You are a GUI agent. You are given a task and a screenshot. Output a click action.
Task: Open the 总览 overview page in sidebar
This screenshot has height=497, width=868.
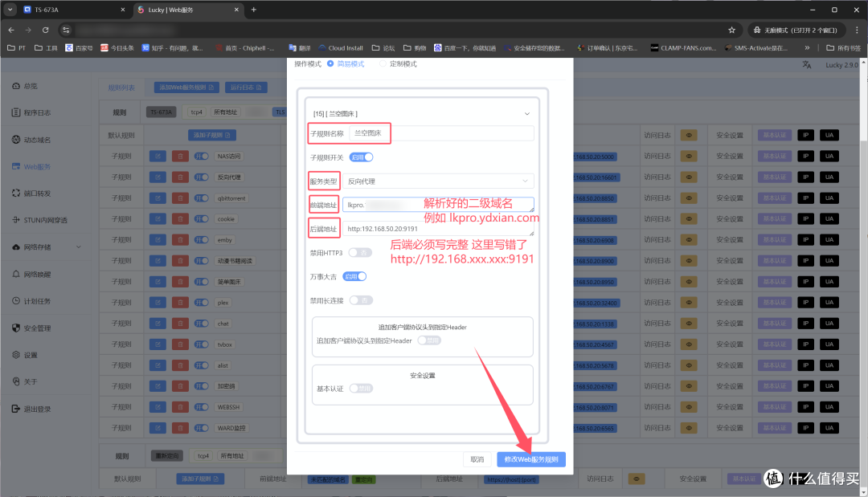[x=25, y=86]
